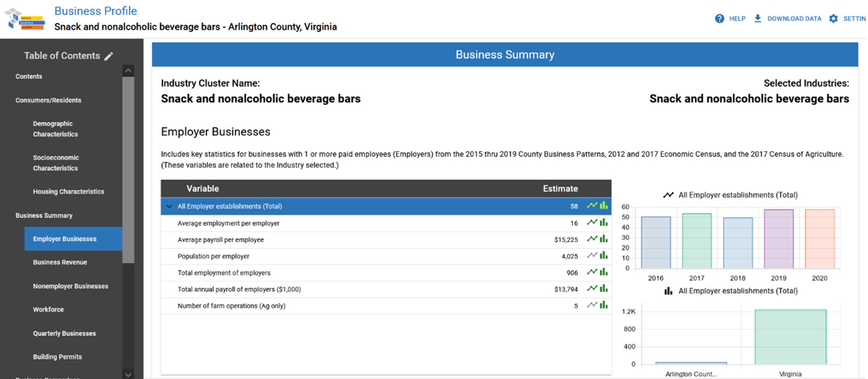Click the Variable column header
Viewport: 868px width, 379px height.
pyautogui.click(x=203, y=189)
